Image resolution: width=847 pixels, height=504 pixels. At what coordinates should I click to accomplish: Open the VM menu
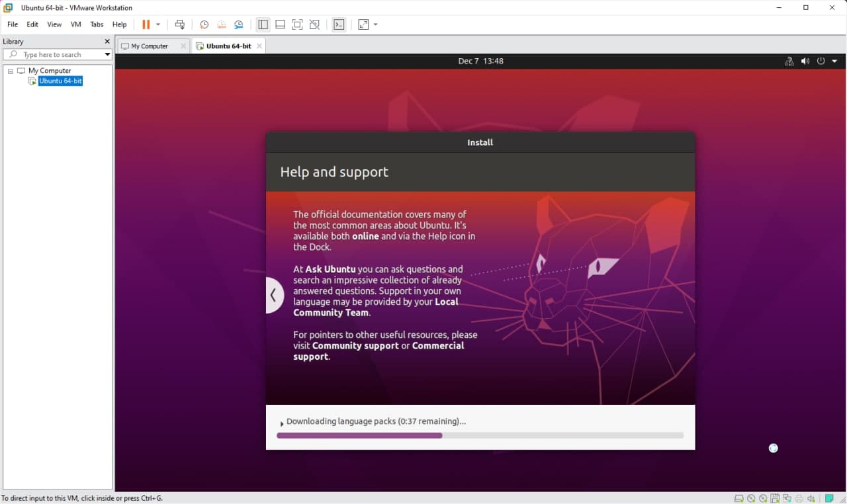tap(75, 24)
